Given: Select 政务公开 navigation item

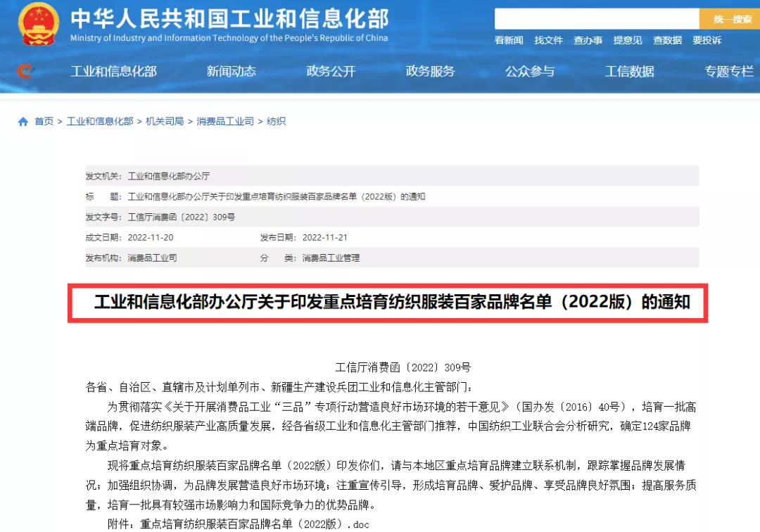Looking at the screenshot, I should tap(331, 71).
